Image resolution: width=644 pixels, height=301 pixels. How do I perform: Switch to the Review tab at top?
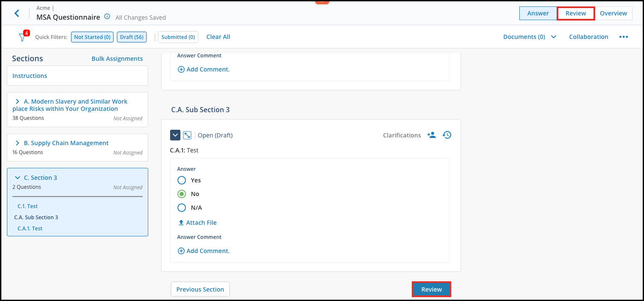[575, 13]
